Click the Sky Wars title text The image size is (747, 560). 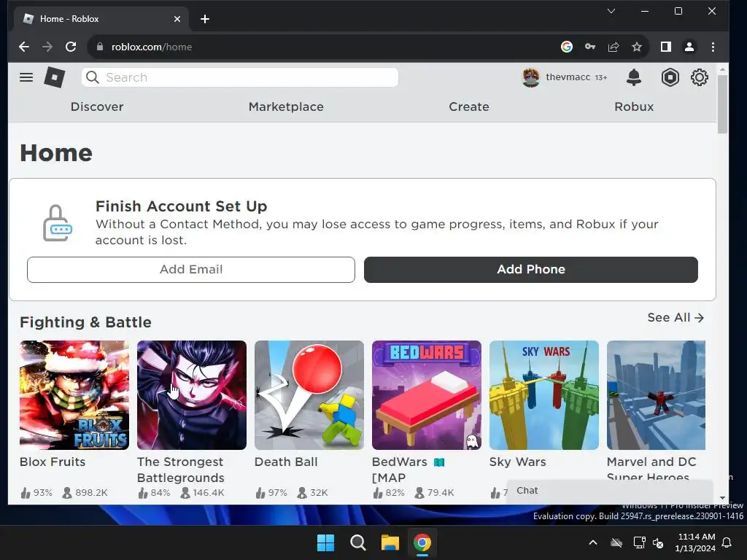517,462
